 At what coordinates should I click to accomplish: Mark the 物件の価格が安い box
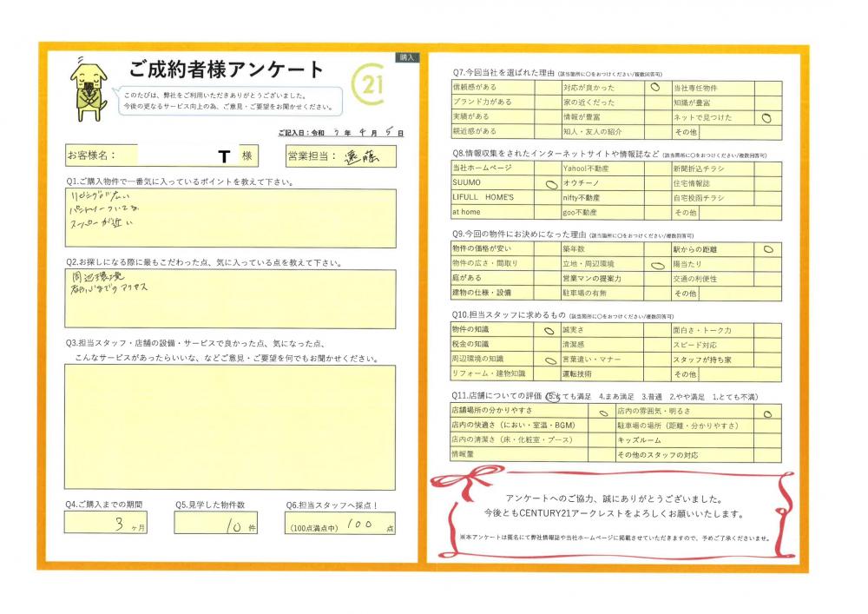(x=547, y=249)
